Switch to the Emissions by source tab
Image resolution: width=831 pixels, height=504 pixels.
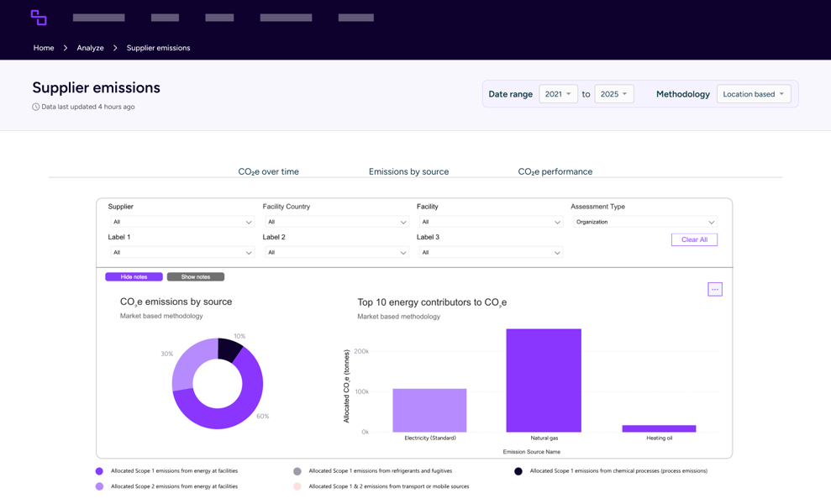408,171
